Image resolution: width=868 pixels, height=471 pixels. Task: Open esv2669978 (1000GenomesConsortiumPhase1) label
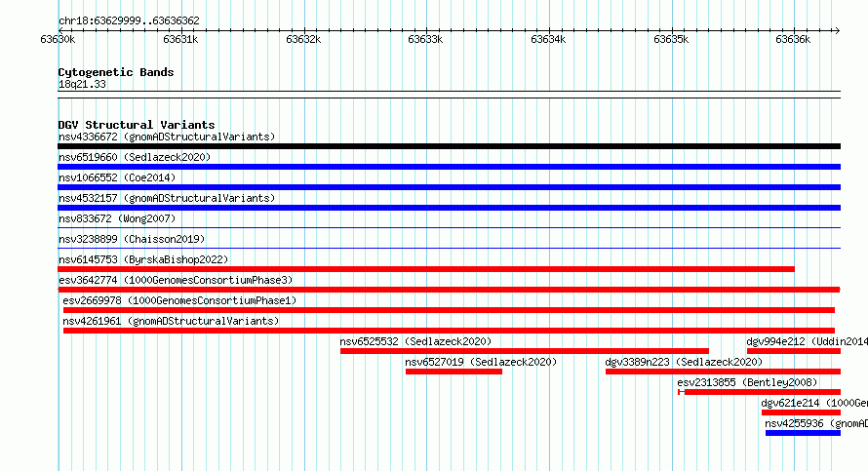179,300
